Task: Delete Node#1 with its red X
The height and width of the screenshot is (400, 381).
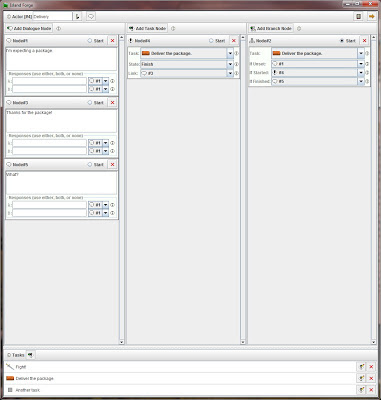Action: pyautogui.click(x=112, y=41)
